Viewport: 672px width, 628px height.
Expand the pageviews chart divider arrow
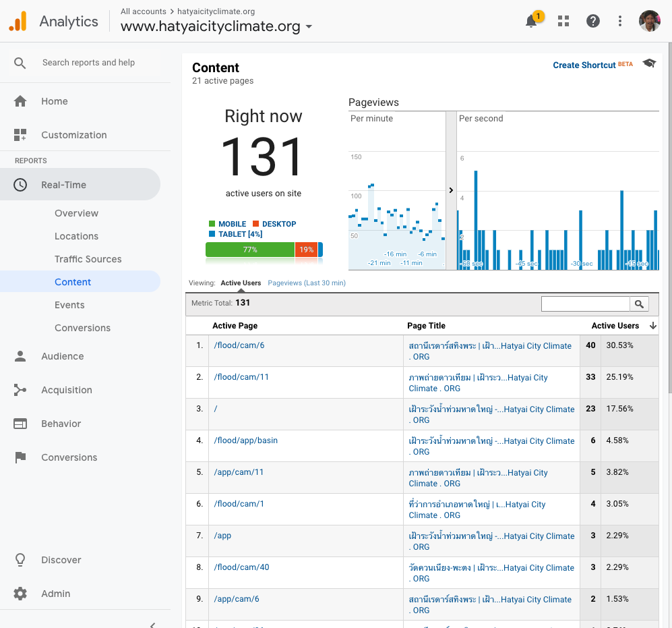(451, 190)
